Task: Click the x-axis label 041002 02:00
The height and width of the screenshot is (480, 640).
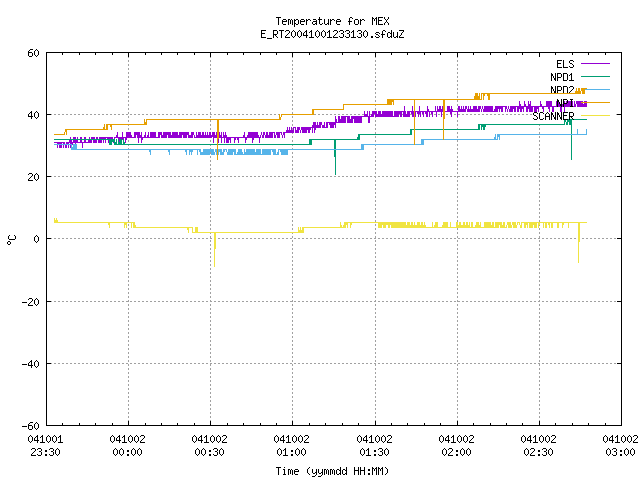Action: tap(456, 446)
